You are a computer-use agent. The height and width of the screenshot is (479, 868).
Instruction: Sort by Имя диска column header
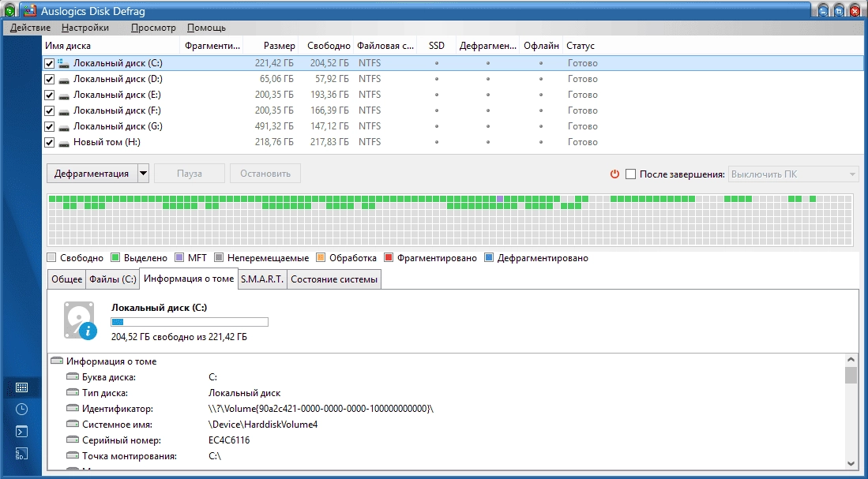[x=111, y=46]
